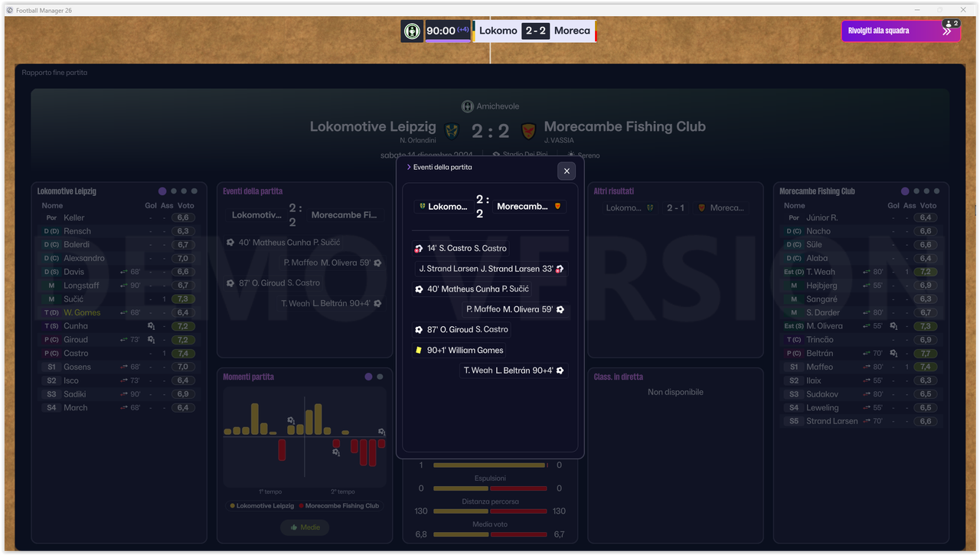Open the Class. in diretta panel heading
980x555 pixels.
click(619, 377)
